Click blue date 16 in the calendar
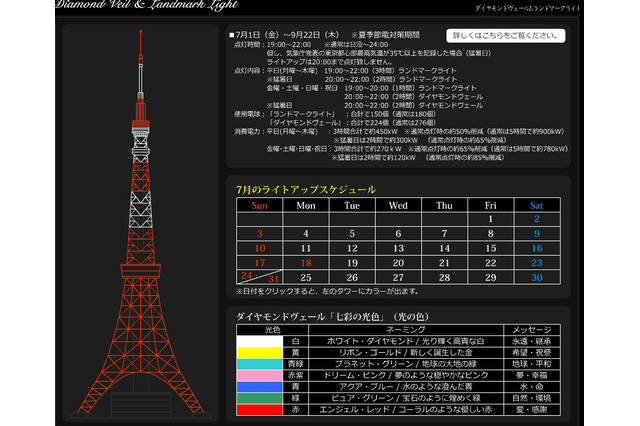This screenshot has height=426, width=640. click(537, 248)
